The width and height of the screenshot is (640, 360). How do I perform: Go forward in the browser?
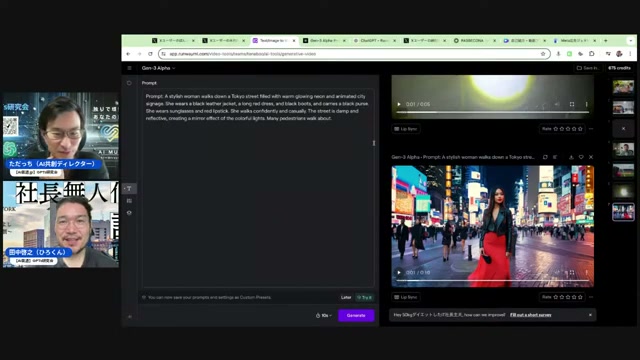pyautogui.click(x=139, y=54)
